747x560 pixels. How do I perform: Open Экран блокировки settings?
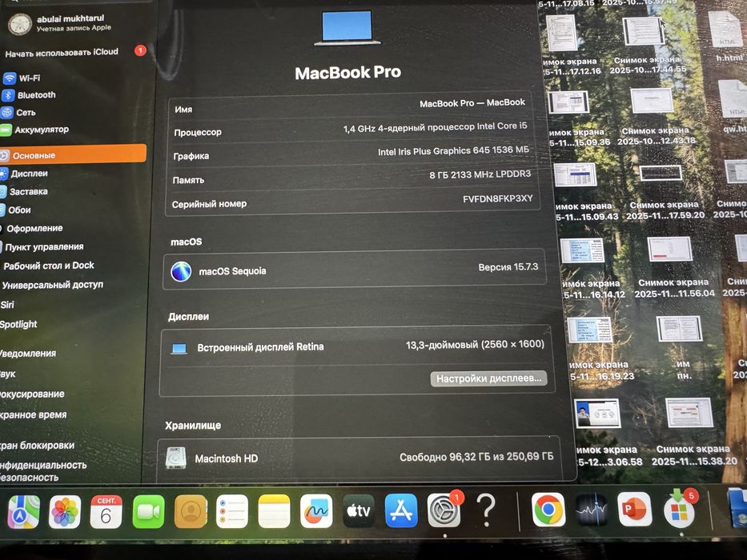37,446
